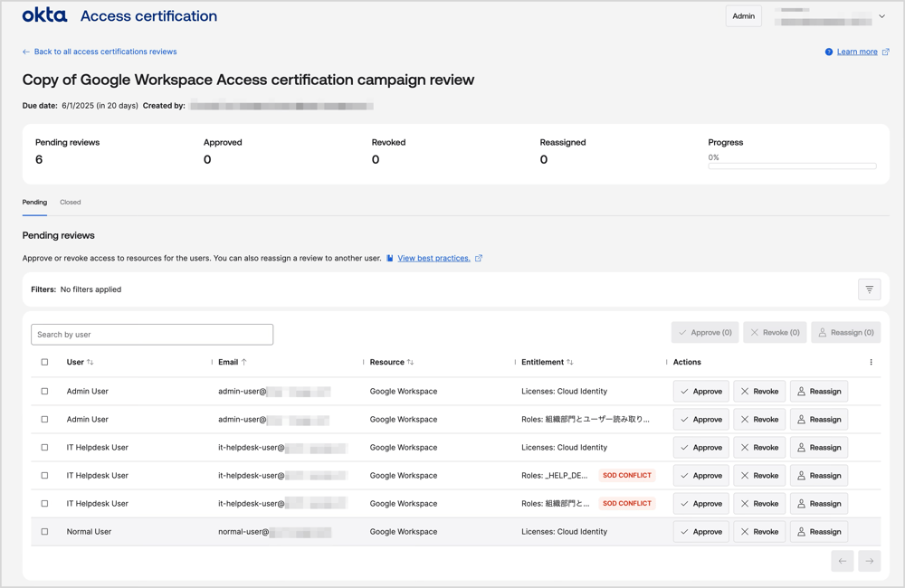Click the Okta logo
The image size is (905, 588).
44,15
